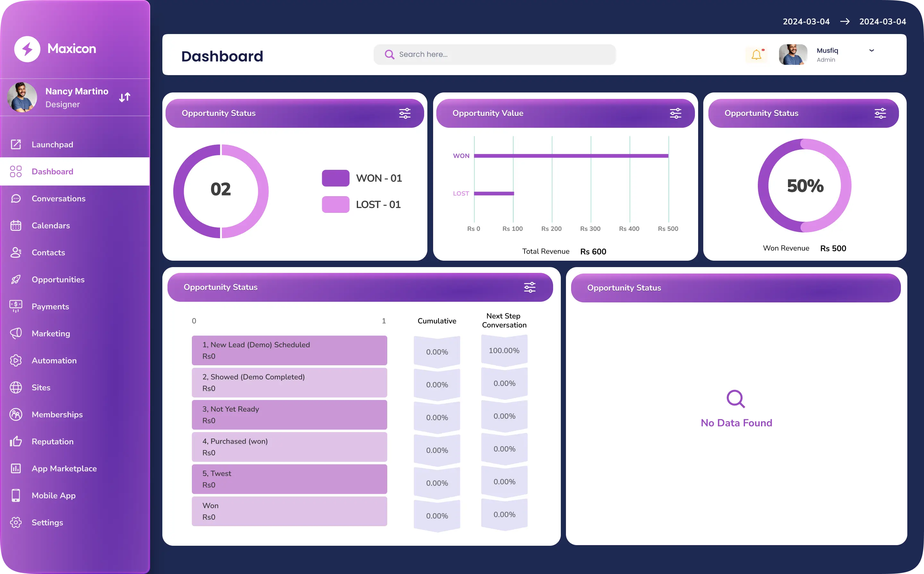The image size is (924, 574).
Task: Go to Conversations in sidebar
Action: pos(58,198)
